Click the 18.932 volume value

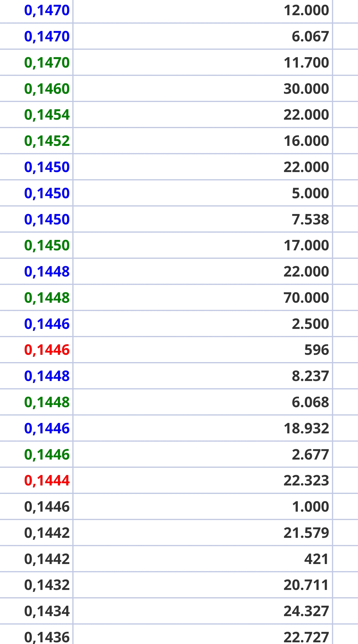(306, 428)
